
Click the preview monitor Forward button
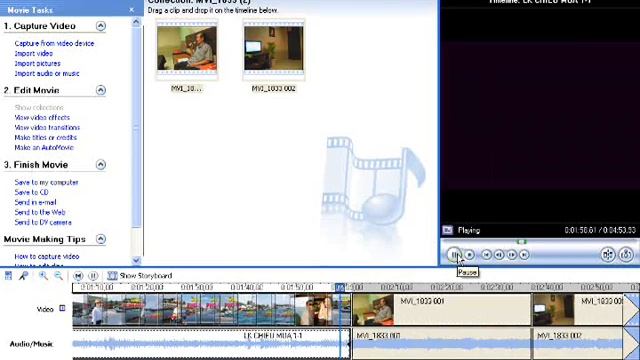tap(524, 255)
